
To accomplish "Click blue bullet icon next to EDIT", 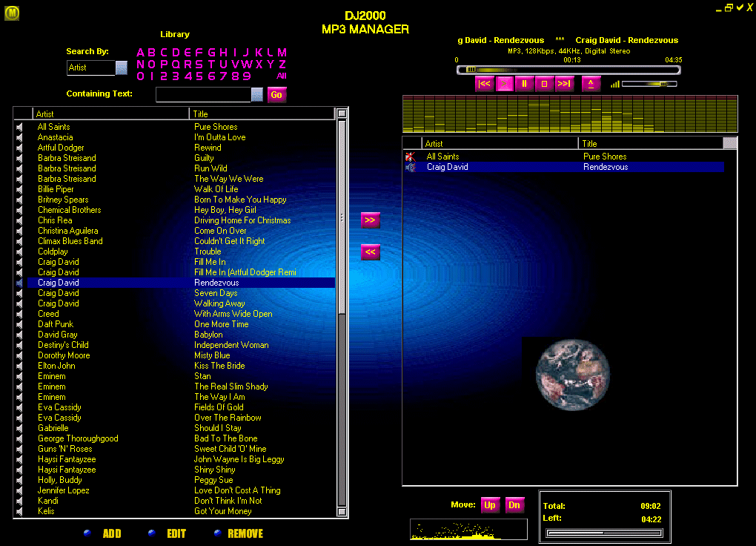I will (x=152, y=533).
